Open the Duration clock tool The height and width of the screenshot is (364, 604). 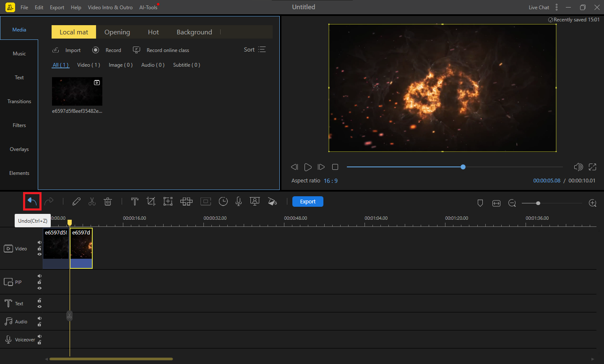click(x=223, y=202)
